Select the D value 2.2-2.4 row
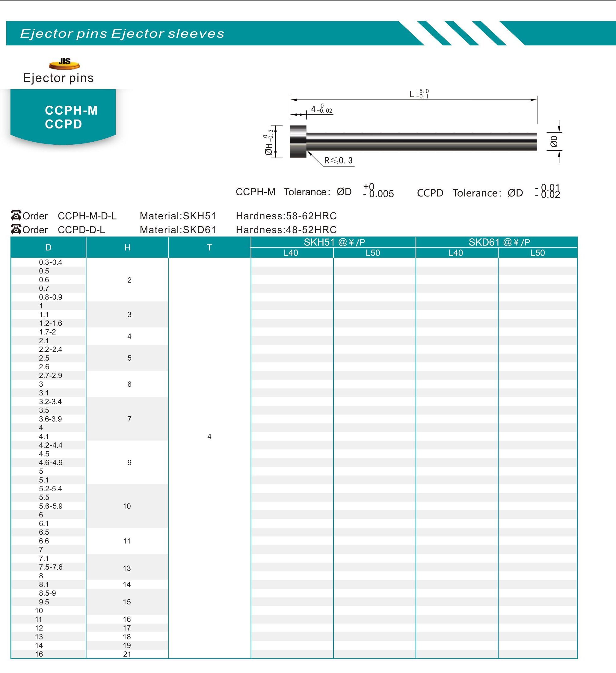 click(50, 349)
